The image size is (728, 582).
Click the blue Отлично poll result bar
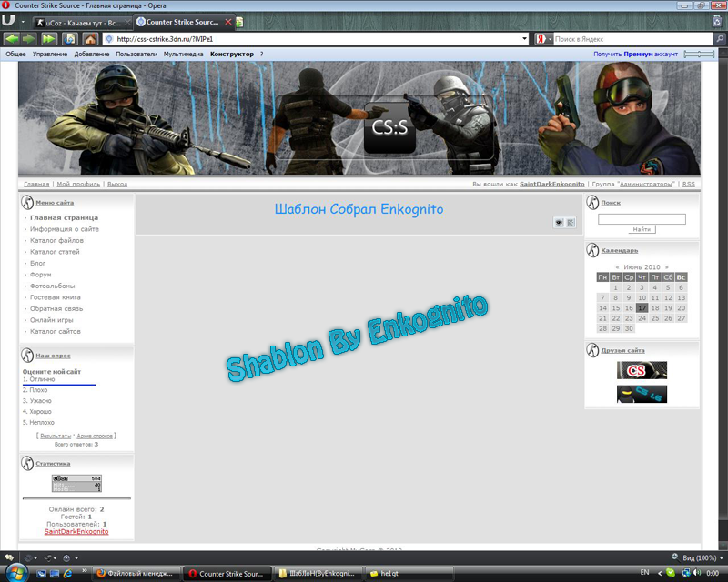click(59, 385)
